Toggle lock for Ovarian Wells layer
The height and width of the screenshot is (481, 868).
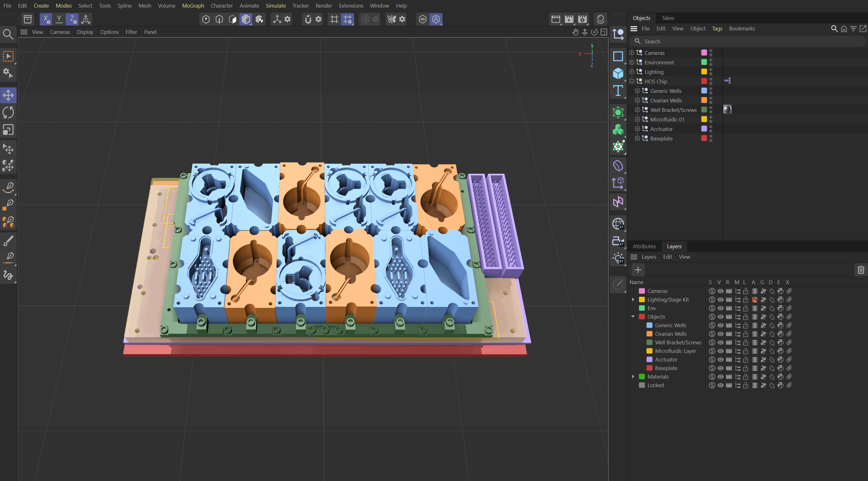[x=745, y=334]
